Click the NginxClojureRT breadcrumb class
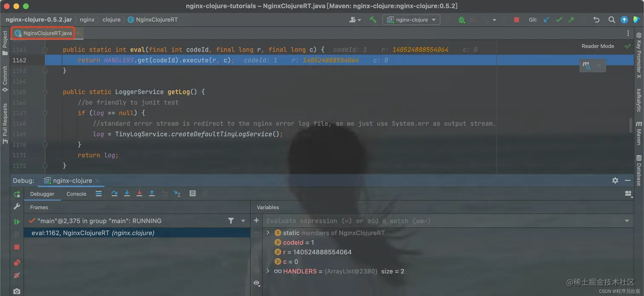Image resolution: width=644 pixels, height=296 pixels. pyautogui.click(x=152, y=20)
